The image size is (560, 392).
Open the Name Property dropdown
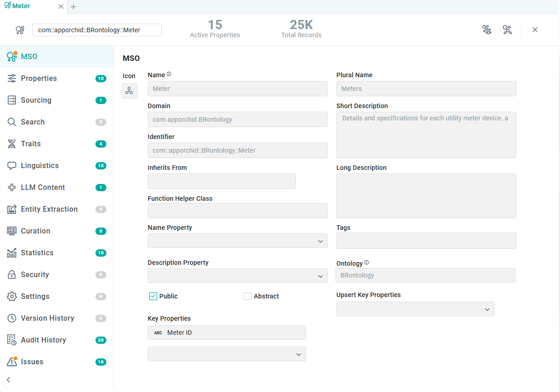point(238,241)
